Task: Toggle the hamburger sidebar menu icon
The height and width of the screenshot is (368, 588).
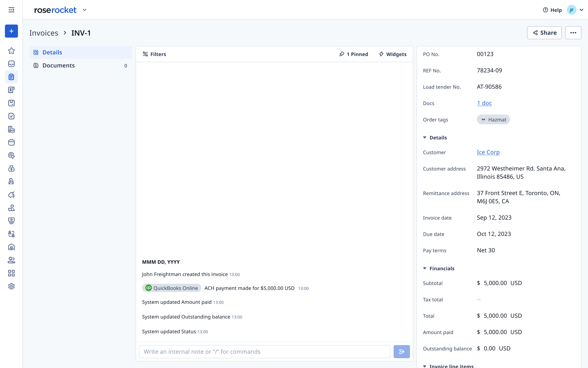Action: click(11, 10)
